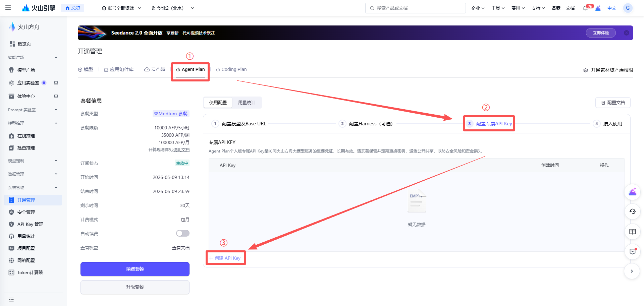
Task: Go to step 4 接入使用
Action: coord(608,124)
